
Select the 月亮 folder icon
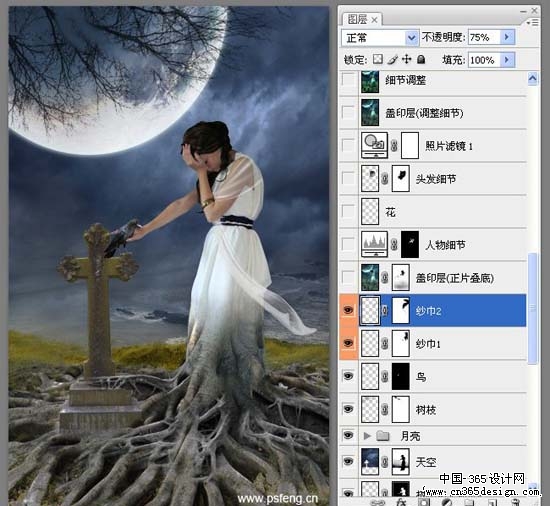[383, 436]
